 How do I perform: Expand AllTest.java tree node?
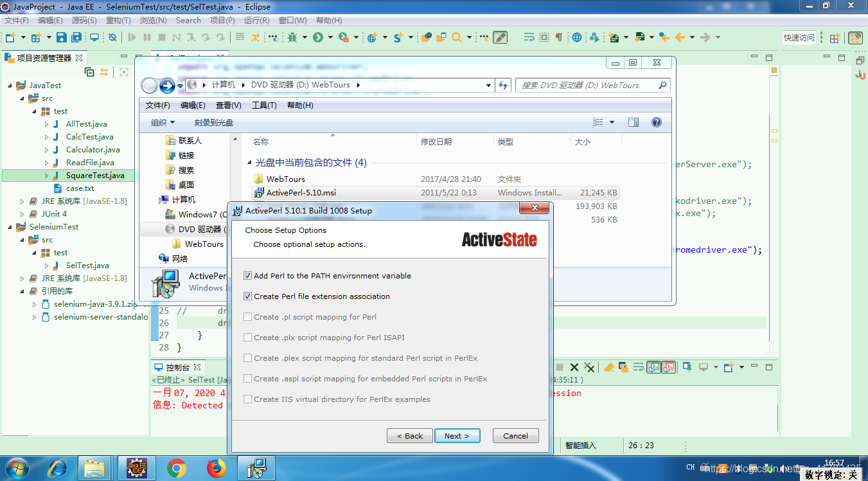47,124
